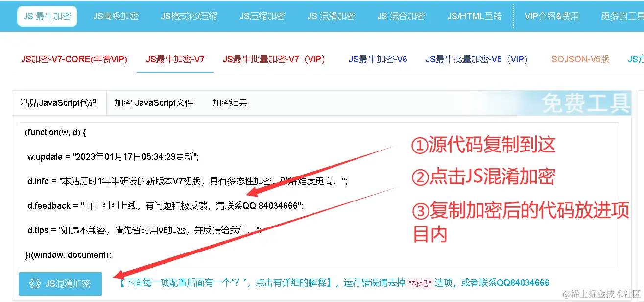Open the JS 混合加密 menu item

point(401,16)
